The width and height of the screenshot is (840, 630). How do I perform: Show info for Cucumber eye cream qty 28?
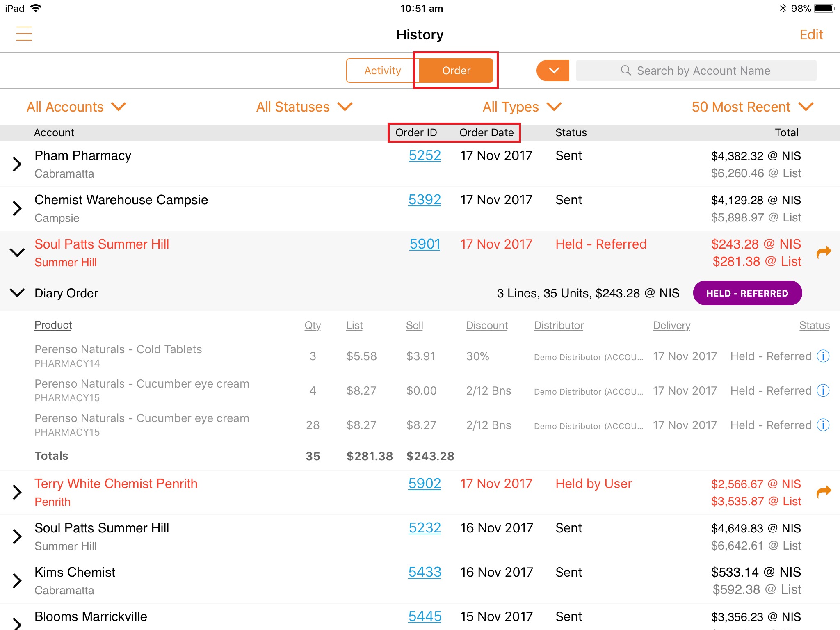pyautogui.click(x=823, y=425)
